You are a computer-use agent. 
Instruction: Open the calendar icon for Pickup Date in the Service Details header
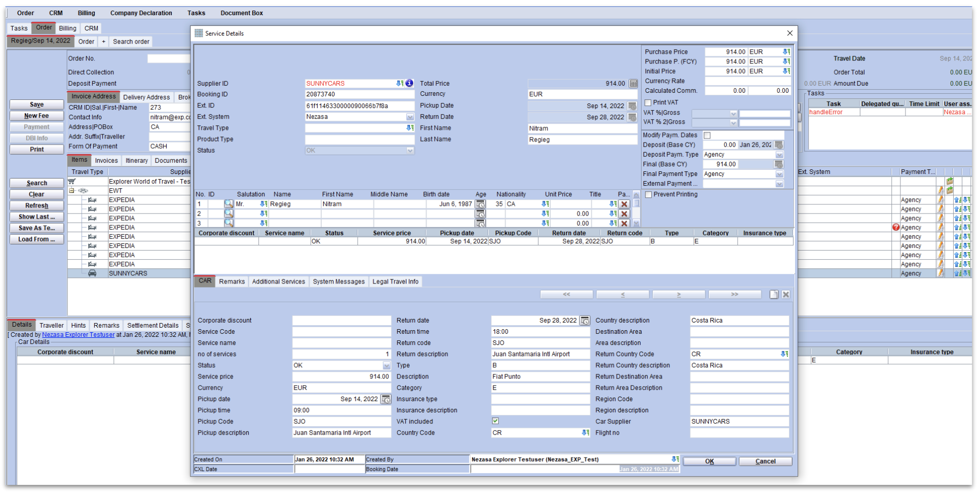click(632, 105)
